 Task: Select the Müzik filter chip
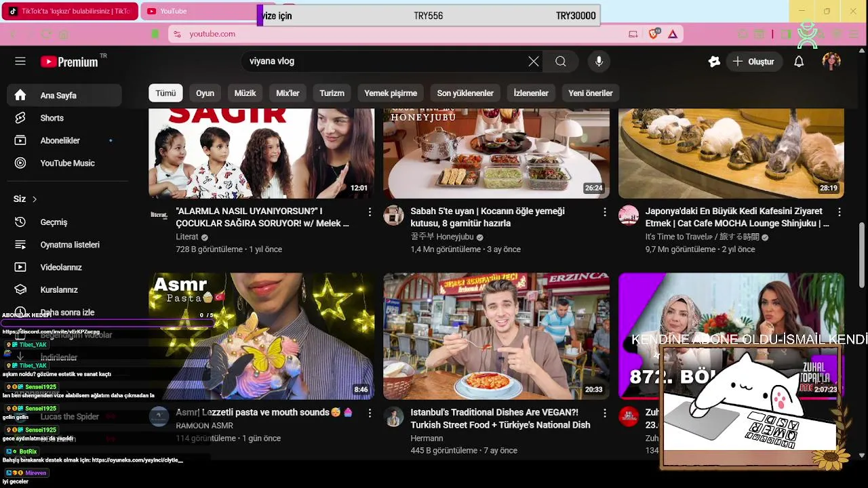(x=245, y=93)
